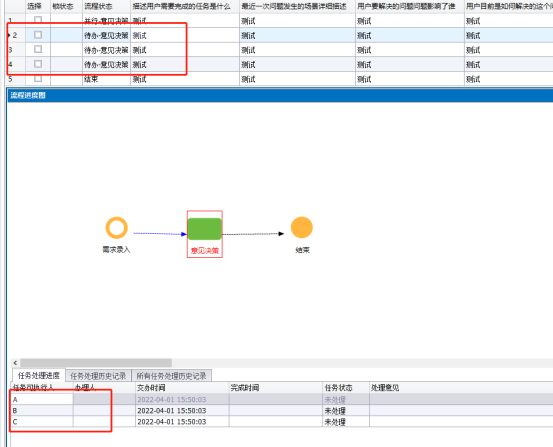553x447 pixels.
Task: Click the 用户目前是如何解决的 column header
Action: 509,6
